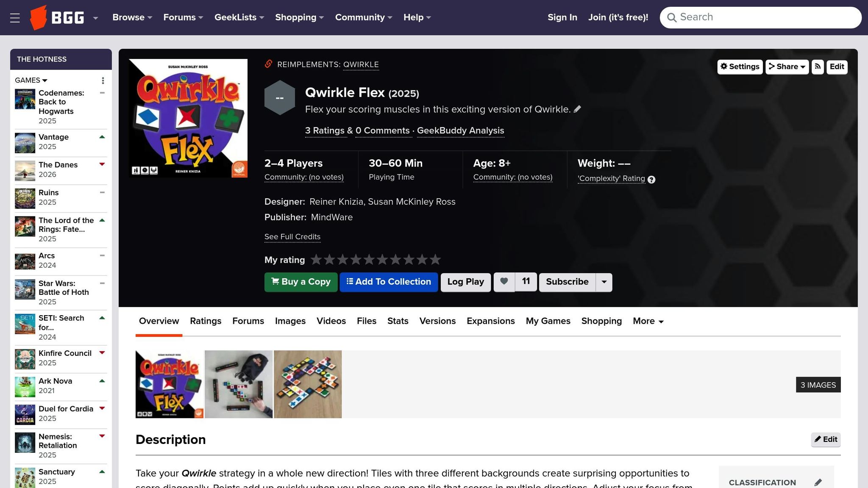Click the Duel for Cardia thumbnail
868x488 pixels.
[25, 414]
